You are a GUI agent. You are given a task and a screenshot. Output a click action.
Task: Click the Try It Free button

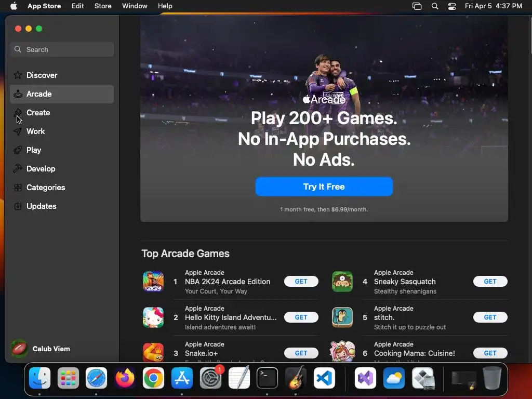pos(324,187)
